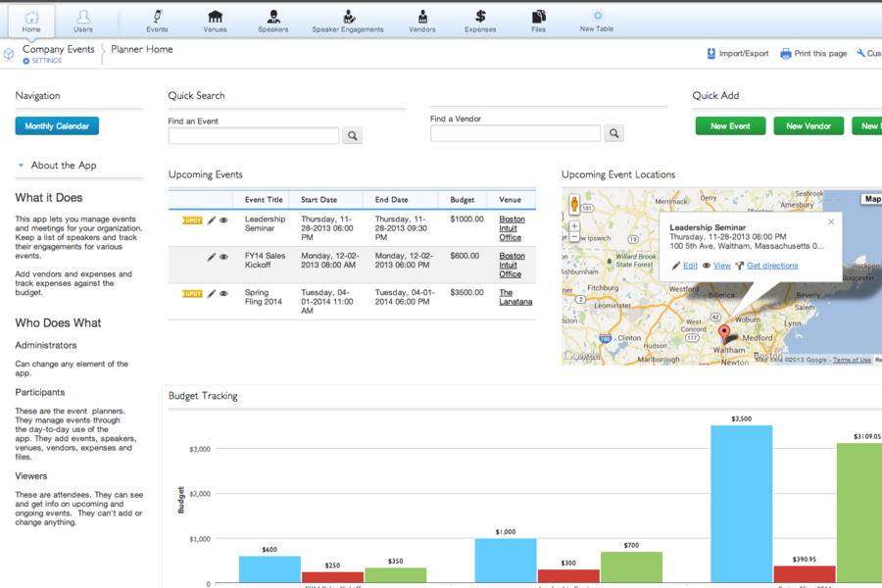This screenshot has width=882, height=588.
Task: Switch to the Home tab
Action: click(30, 20)
